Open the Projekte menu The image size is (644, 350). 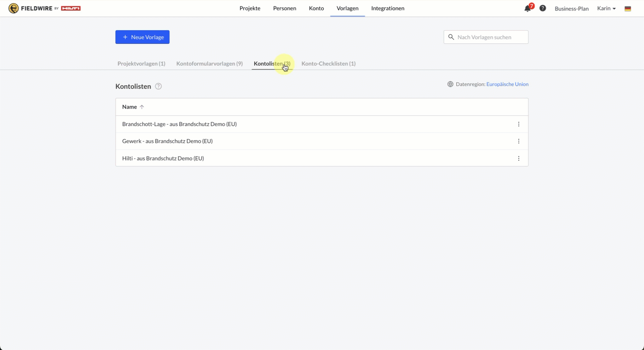coord(250,9)
